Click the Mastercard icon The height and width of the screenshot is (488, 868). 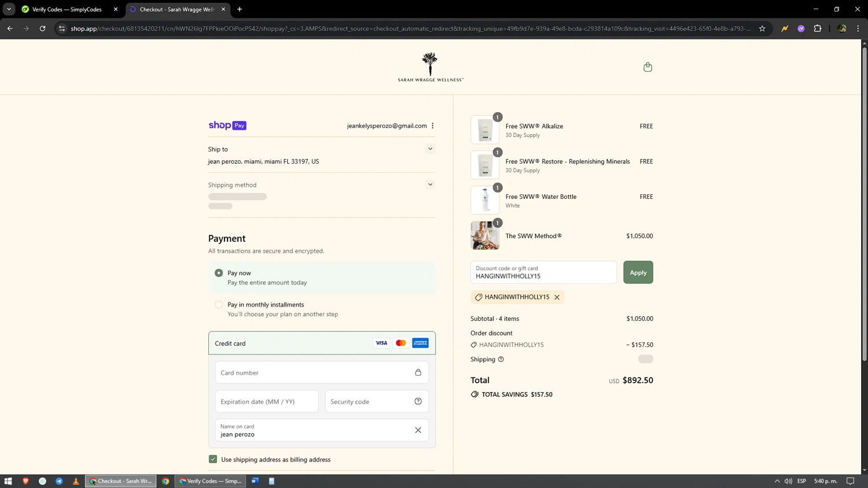[400, 343]
